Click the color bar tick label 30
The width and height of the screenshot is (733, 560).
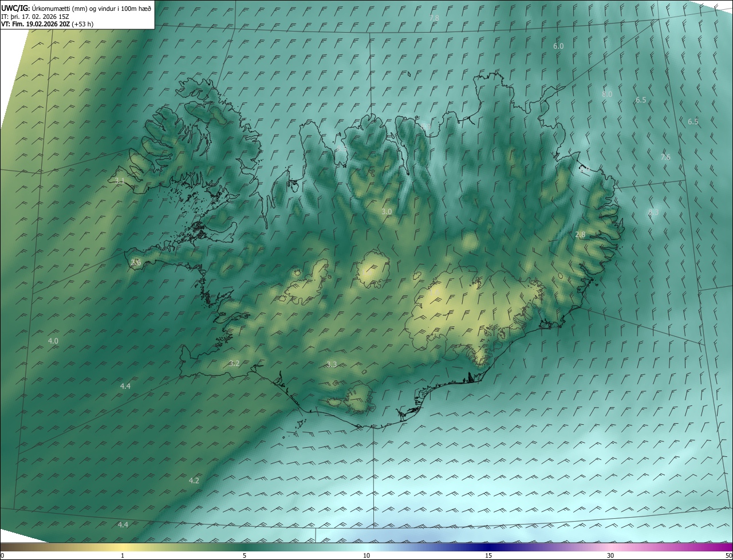pos(610,555)
